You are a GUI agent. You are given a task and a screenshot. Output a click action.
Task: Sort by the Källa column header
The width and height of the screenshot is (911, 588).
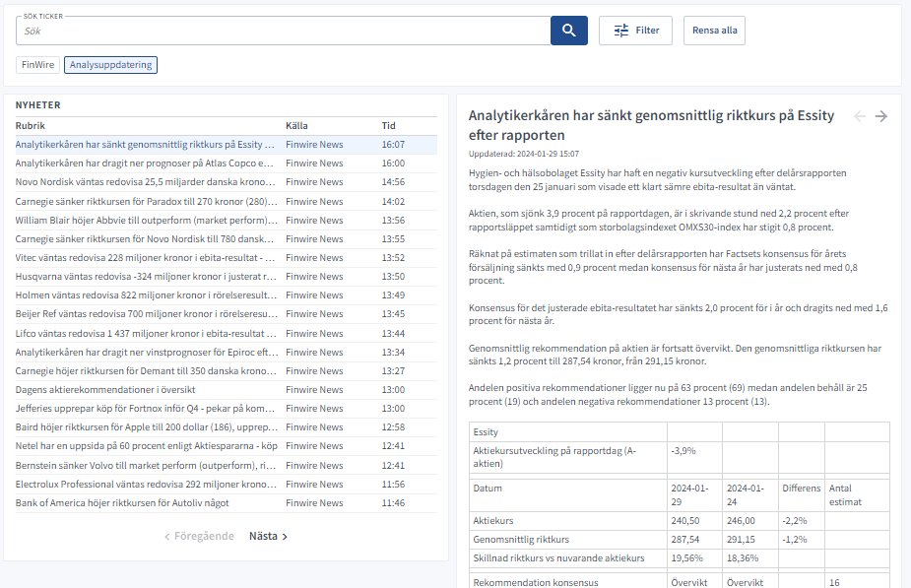tap(296, 125)
